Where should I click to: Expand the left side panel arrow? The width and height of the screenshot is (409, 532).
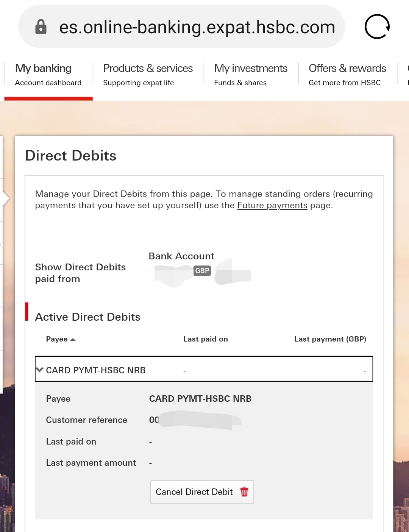click(5, 199)
